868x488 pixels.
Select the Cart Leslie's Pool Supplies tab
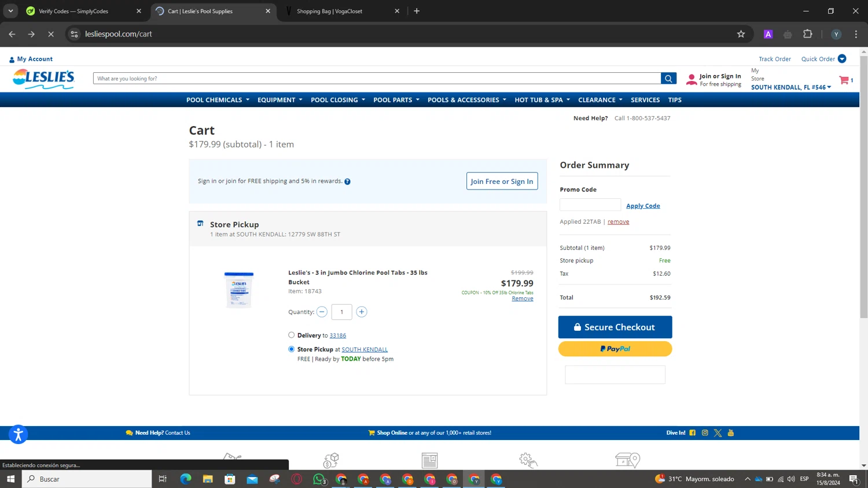(x=214, y=11)
